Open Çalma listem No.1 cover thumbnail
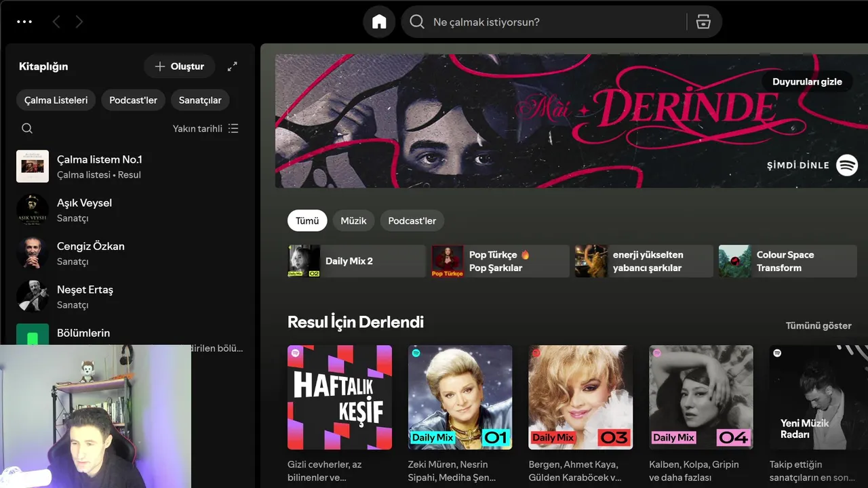868x488 pixels. (x=33, y=166)
